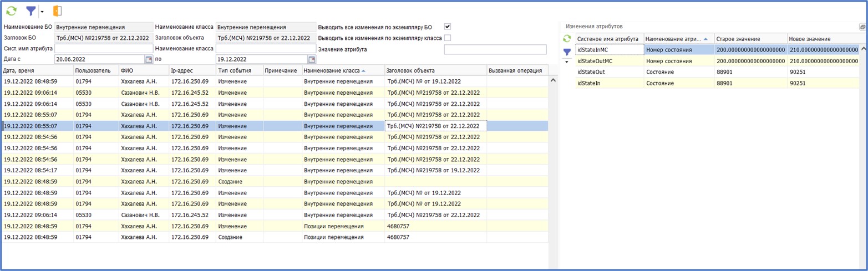This screenshot has height=271, width=868.
Task: Click the orange exit door icon
Action: (x=57, y=11)
